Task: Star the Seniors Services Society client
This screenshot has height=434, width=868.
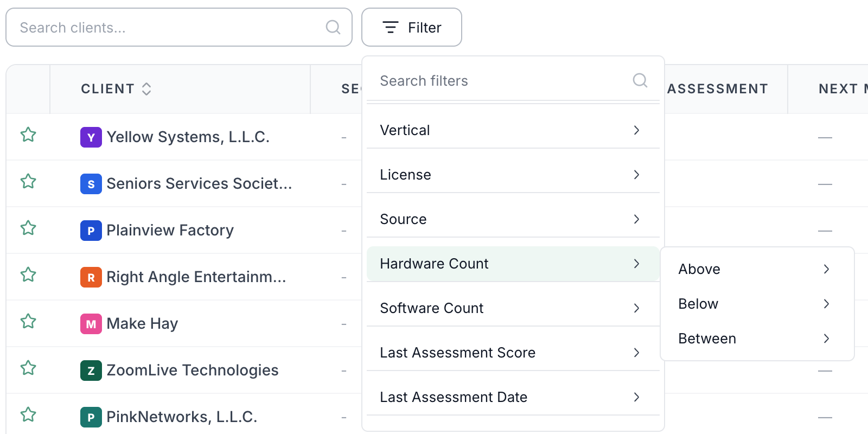Action: click(28, 181)
